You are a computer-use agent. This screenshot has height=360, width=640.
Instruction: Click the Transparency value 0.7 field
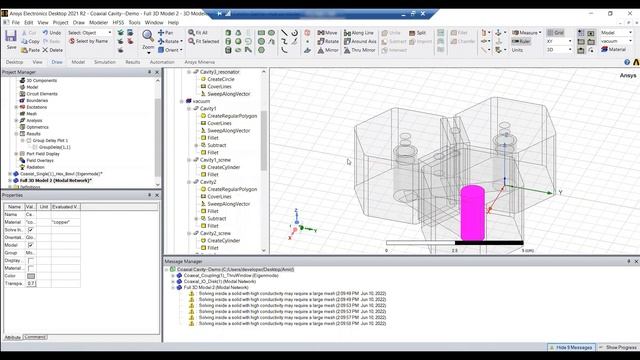tap(31, 283)
